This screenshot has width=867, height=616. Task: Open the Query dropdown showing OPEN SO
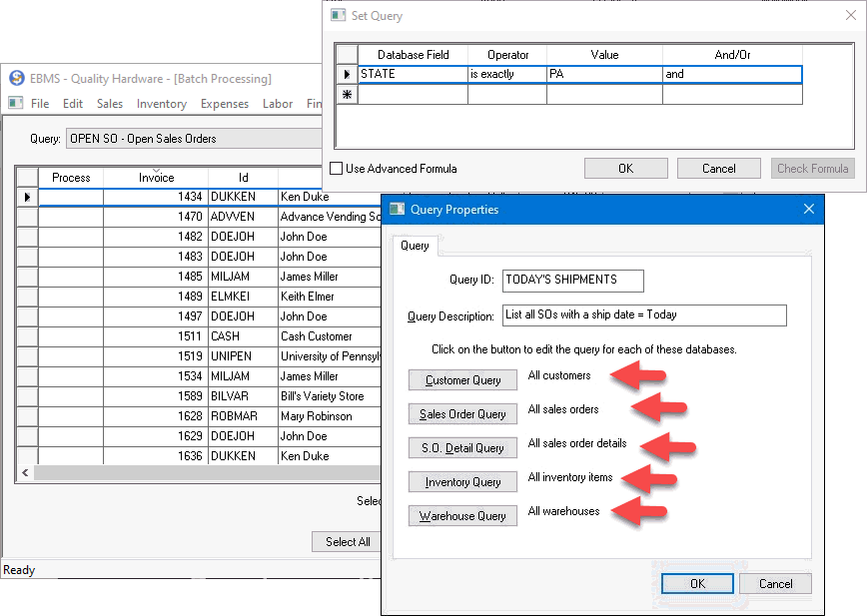(x=190, y=139)
